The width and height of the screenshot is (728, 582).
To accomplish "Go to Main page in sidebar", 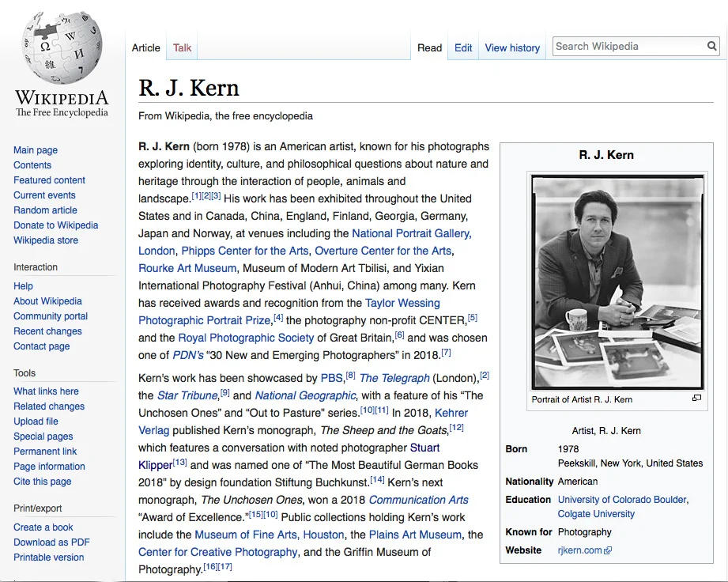I will tap(36, 150).
